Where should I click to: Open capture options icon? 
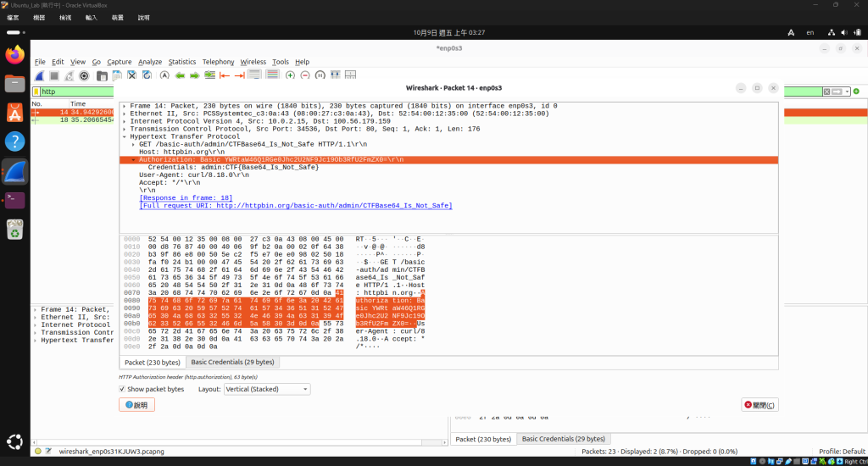[x=84, y=75]
